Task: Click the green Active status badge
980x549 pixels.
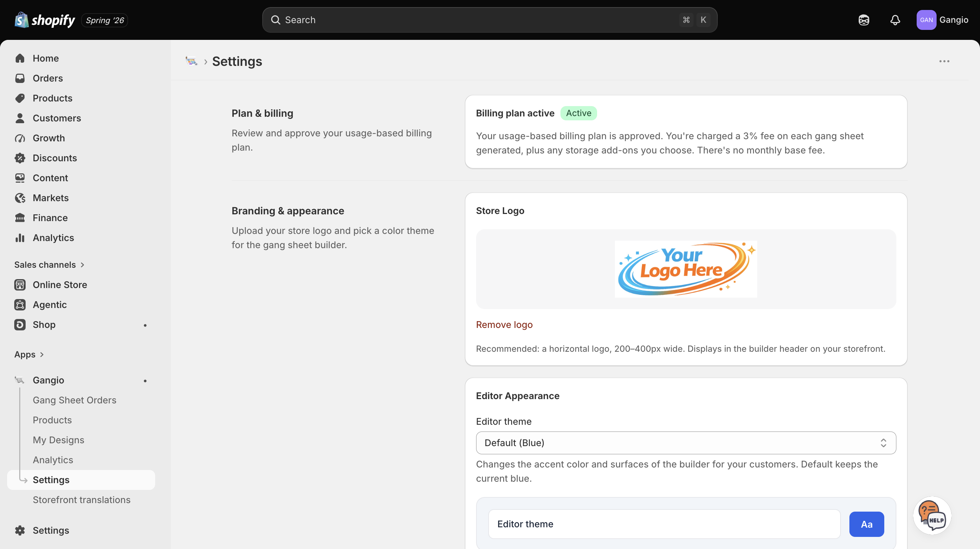Action: [x=578, y=113]
